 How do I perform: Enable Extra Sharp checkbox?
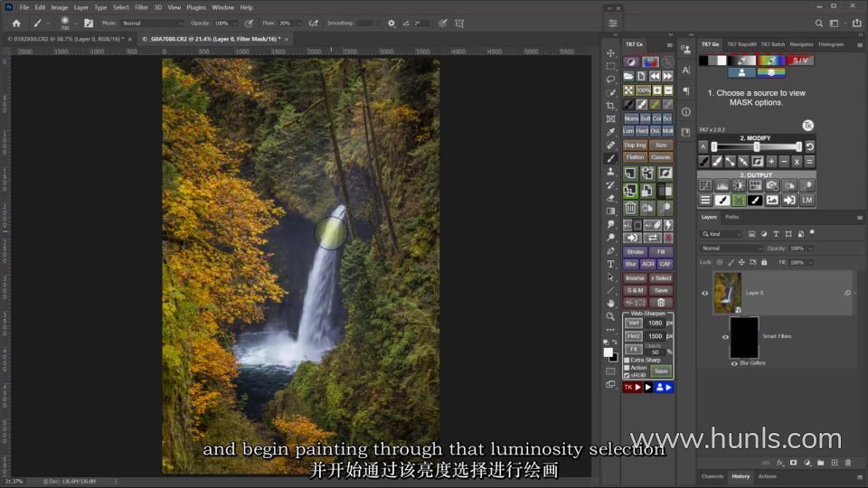(627, 361)
